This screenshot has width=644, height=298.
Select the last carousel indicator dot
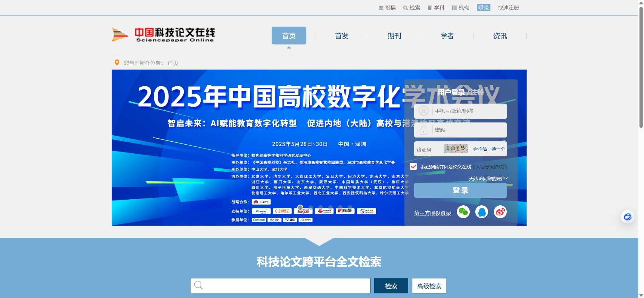350,208
